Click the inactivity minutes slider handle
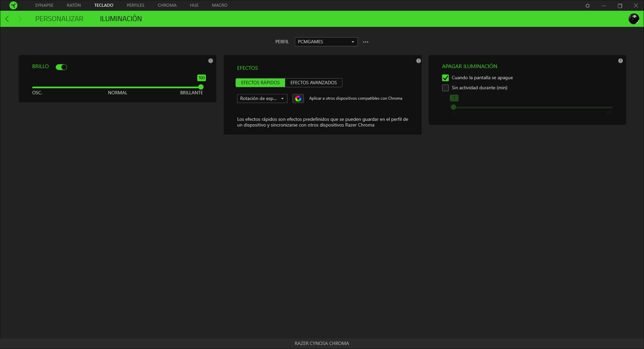This screenshot has width=644, height=349. 453,107
